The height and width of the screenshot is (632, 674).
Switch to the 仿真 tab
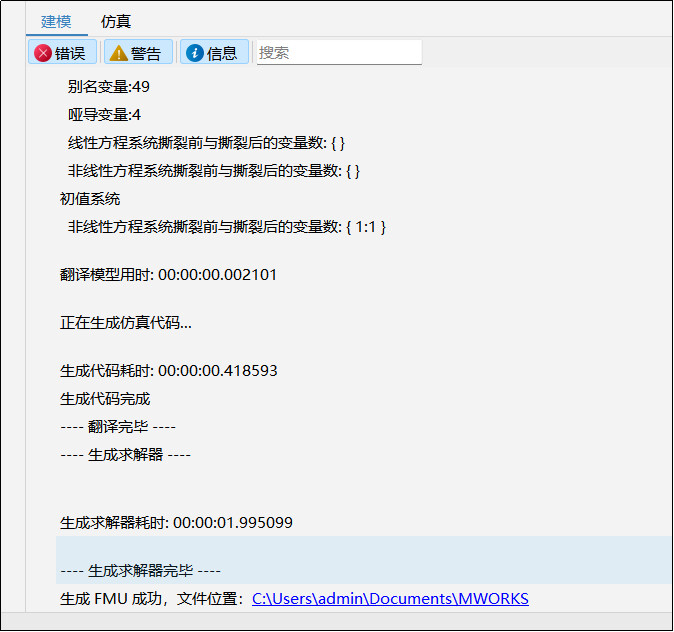coord(116,21)
